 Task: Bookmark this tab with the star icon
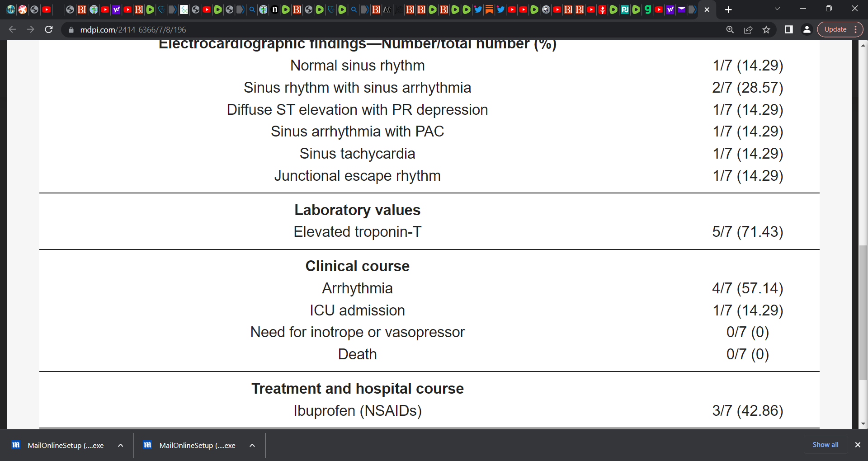tap(766, 29)
